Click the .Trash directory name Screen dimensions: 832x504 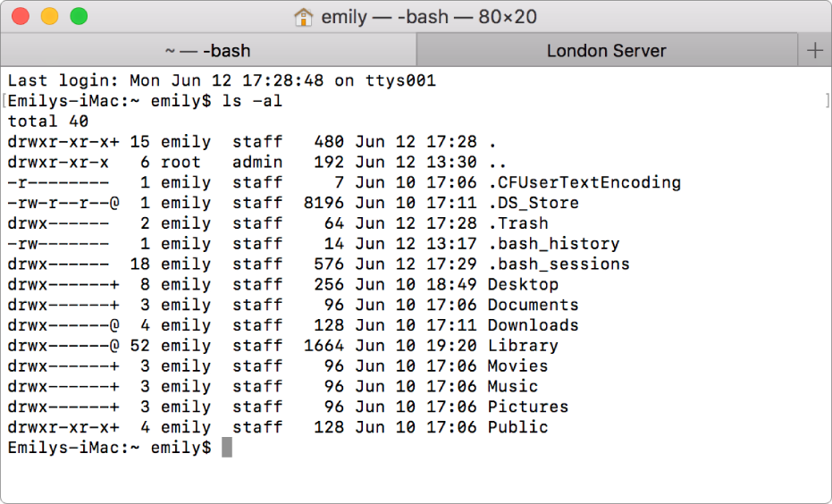517,223
